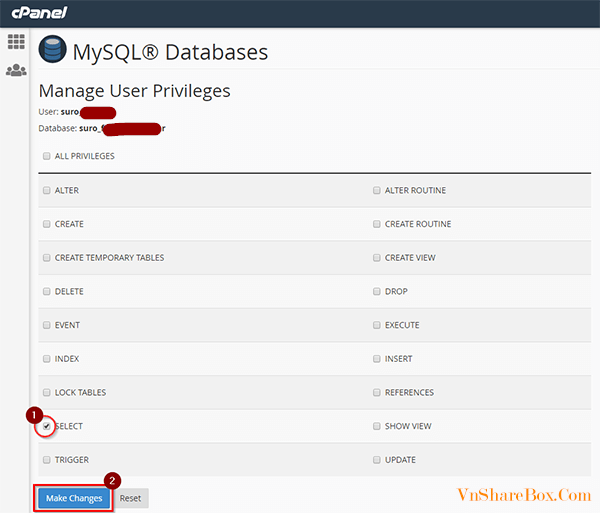Viewport: 600px width, 513px height.
Task: Check the LOCK TABLES checkbox
Action: (47, 393)
